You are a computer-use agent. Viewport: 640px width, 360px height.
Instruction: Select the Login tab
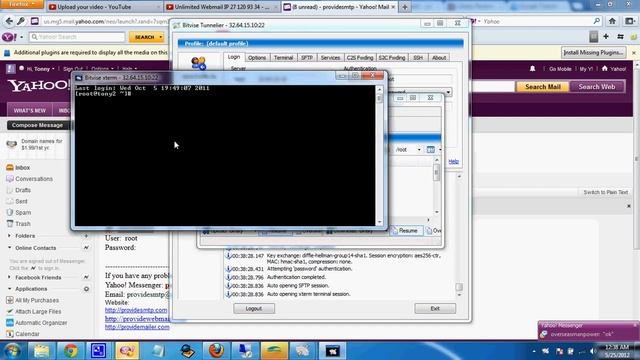pyautogui.click(x=234, y=57)
